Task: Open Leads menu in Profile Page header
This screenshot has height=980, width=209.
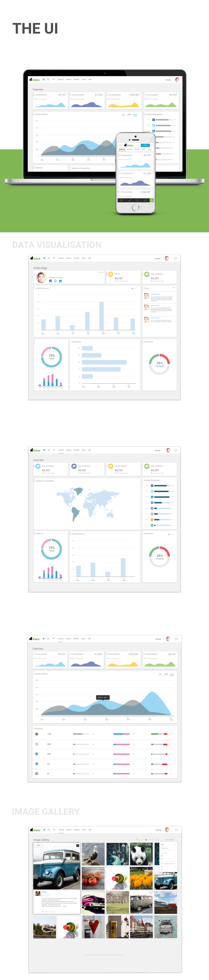Action: (x=83, y=258)
